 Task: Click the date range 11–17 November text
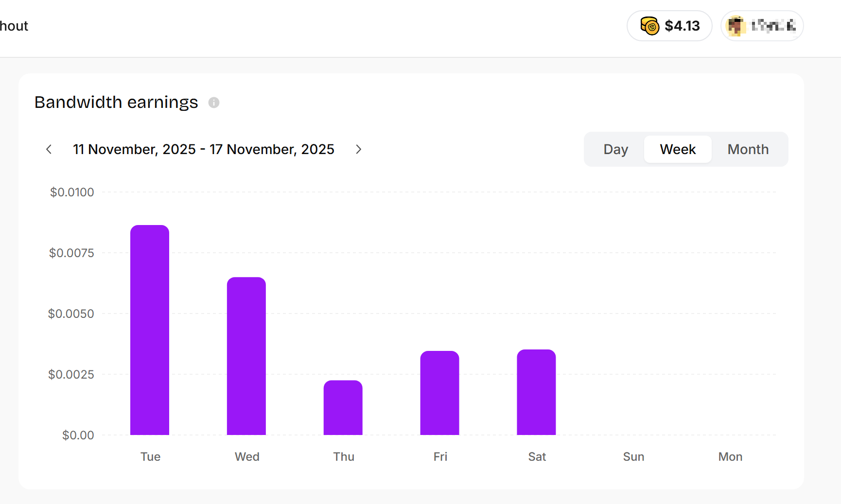(203, 149)
